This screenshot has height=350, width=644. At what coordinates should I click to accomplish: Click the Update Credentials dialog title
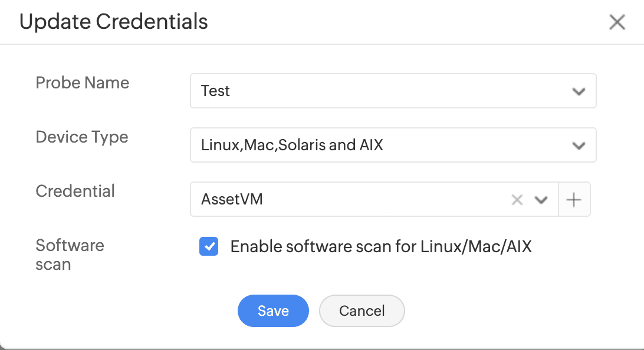[113, 22]
